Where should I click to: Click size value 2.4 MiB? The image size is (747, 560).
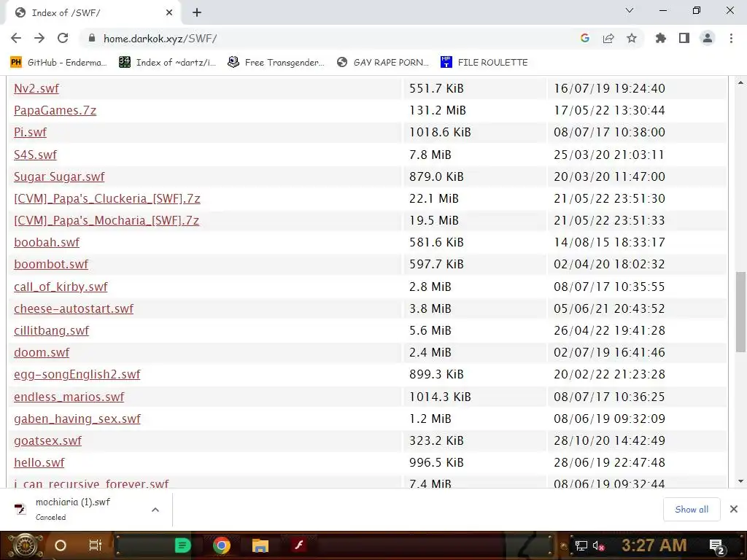tap(430, 352)
